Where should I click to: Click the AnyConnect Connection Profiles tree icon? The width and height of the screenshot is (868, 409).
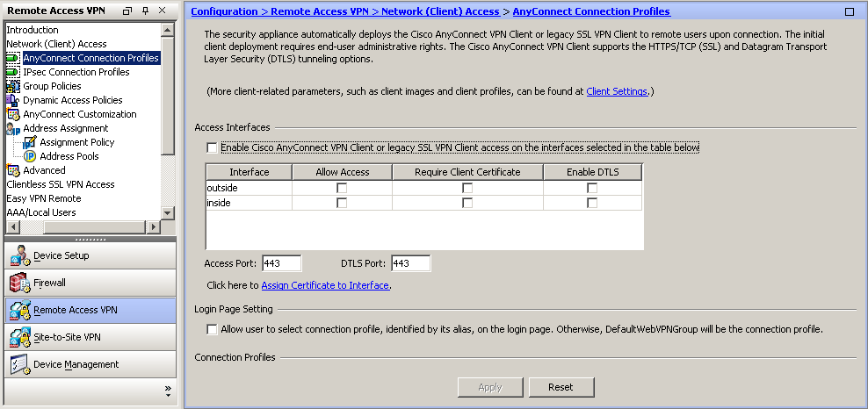tap(13, 58)
